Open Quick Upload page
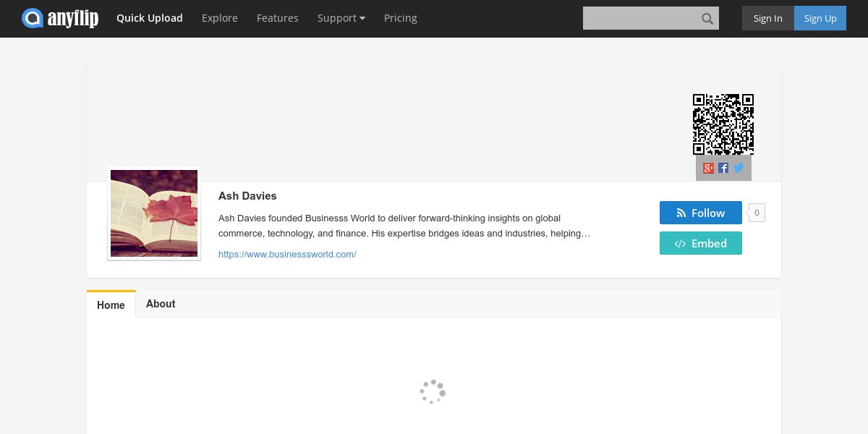Viewport: 868px width, 434px height. [150, 18]
